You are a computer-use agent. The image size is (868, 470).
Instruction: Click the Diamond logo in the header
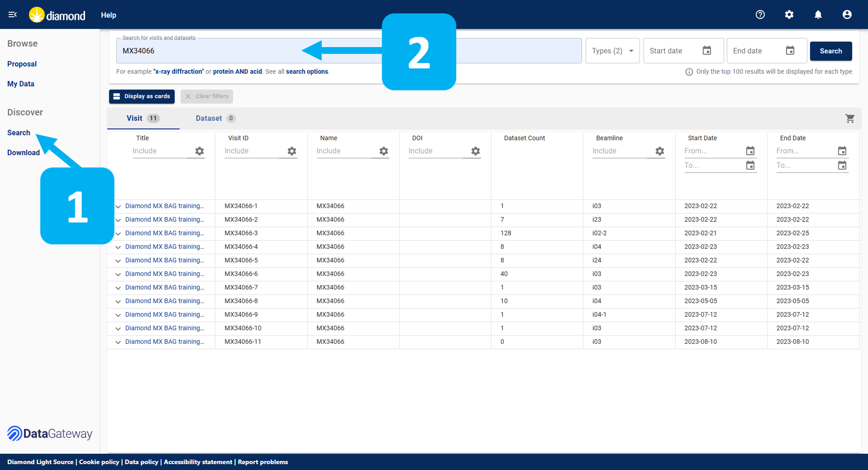tap(57, 15)
